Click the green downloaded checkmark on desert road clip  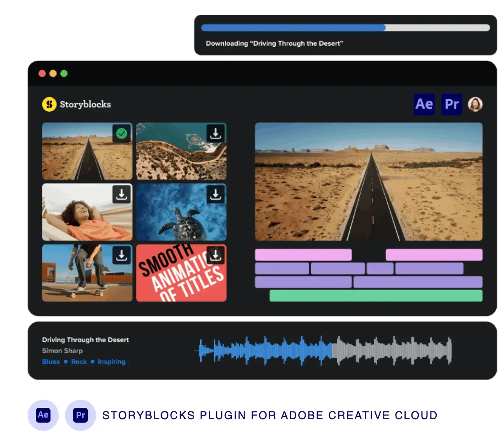(122, 133)
